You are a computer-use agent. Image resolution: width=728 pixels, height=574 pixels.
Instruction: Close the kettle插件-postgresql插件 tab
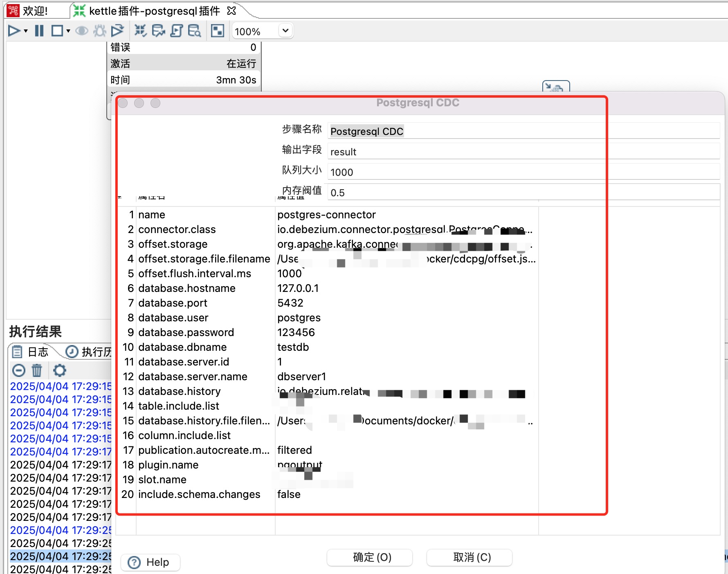pyautogui.click(x=231, y=11)
